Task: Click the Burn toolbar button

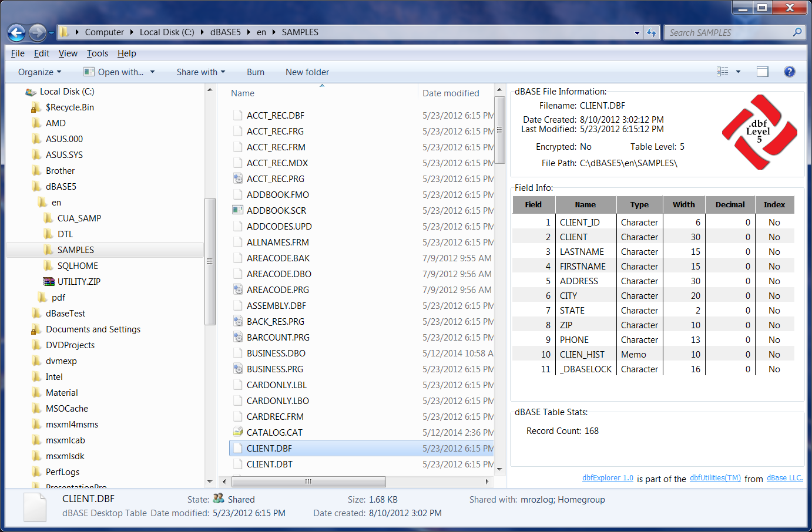Action: [256, 72]
